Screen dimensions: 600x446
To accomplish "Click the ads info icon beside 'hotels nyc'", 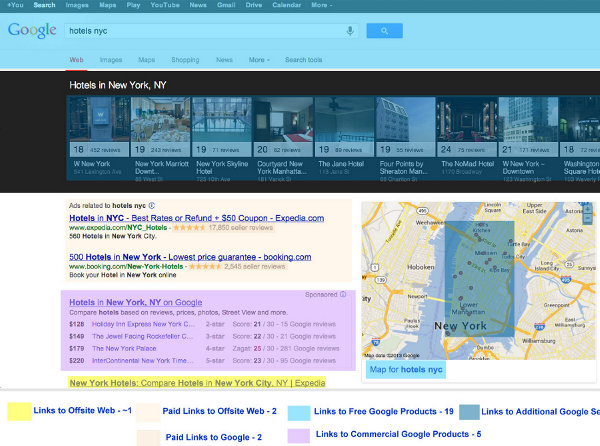I will (152, 205).
